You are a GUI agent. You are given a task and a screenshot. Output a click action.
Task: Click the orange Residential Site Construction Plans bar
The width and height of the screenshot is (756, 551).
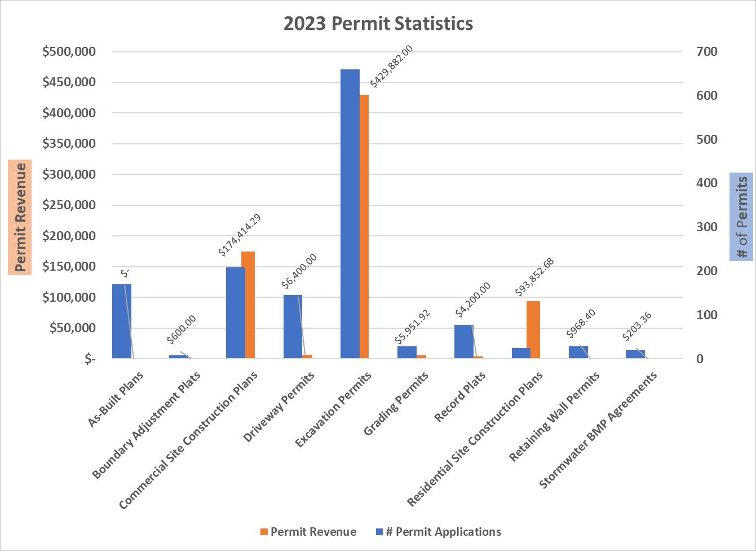[x=533, y=330]
